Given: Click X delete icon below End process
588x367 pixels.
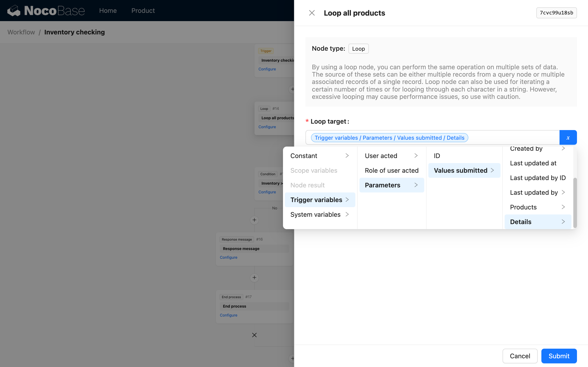Looking at the screenshot, I should 254,335.
